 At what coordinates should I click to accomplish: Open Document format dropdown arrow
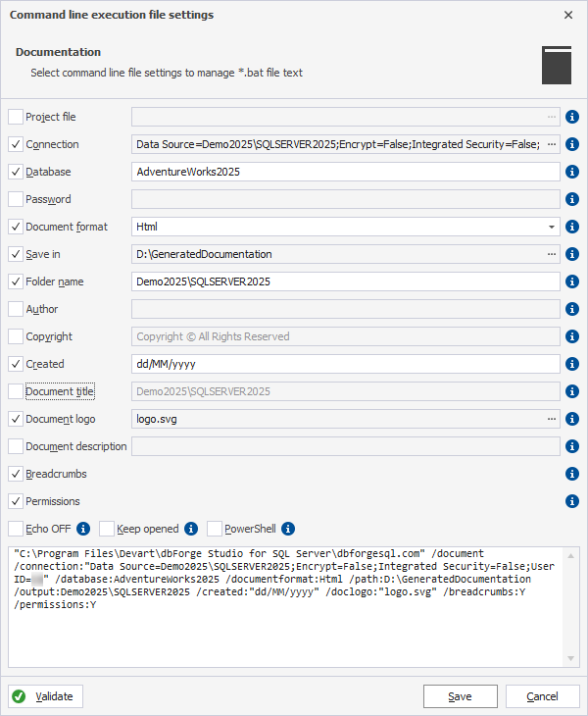552,227
